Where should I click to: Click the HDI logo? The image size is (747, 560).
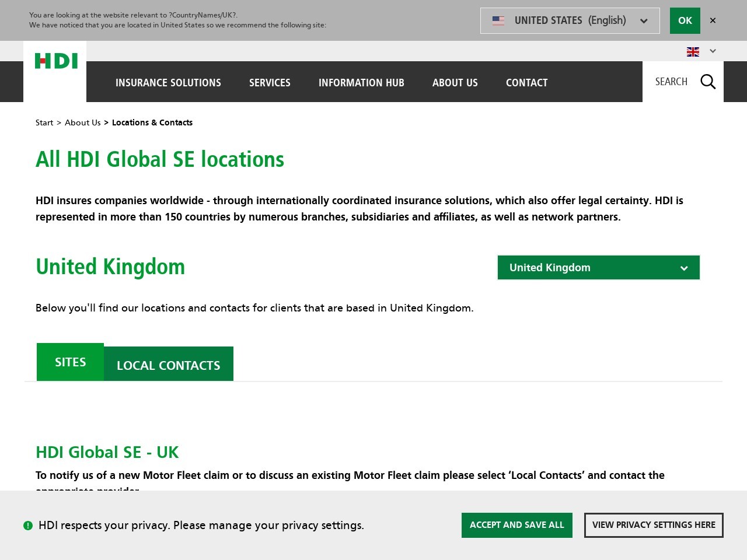click(56, 61)
